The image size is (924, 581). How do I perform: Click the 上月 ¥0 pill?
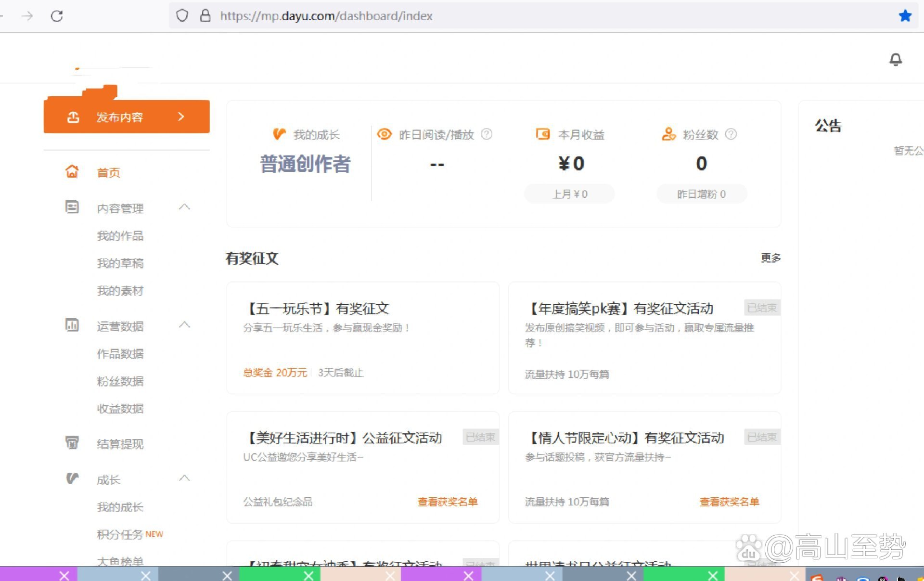click(x=569, y=194)
